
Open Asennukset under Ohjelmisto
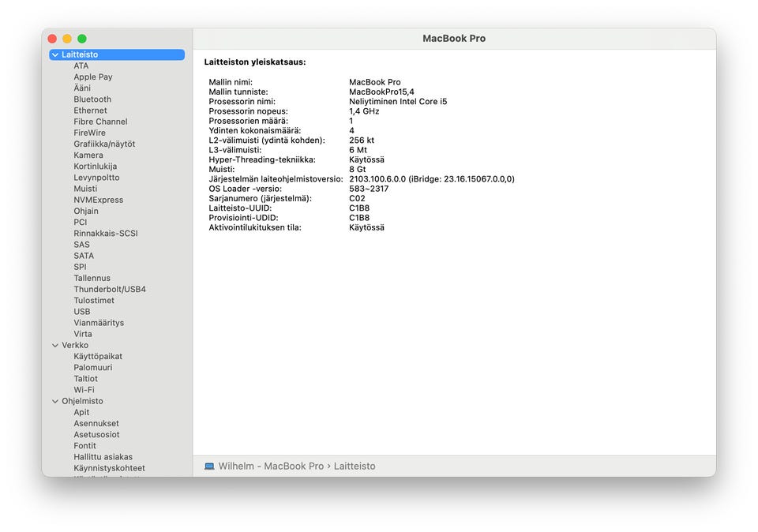[x=96, y=423]
